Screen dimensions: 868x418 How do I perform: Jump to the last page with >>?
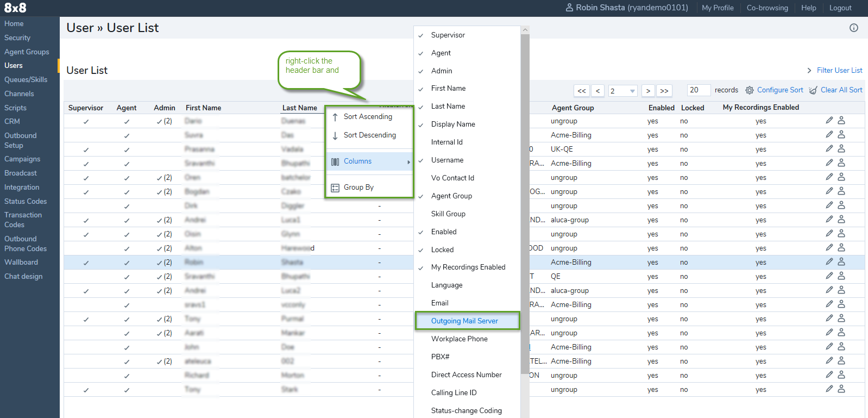664,91
